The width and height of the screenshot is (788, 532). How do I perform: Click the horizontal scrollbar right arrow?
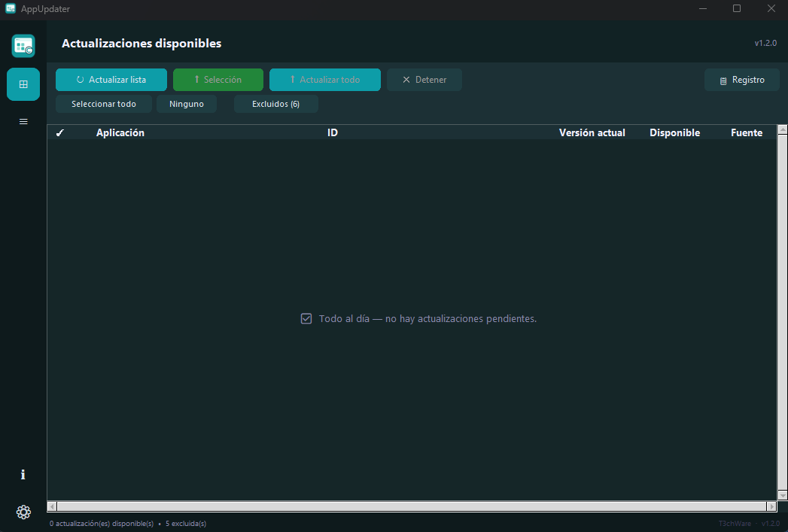coord(772,506)
